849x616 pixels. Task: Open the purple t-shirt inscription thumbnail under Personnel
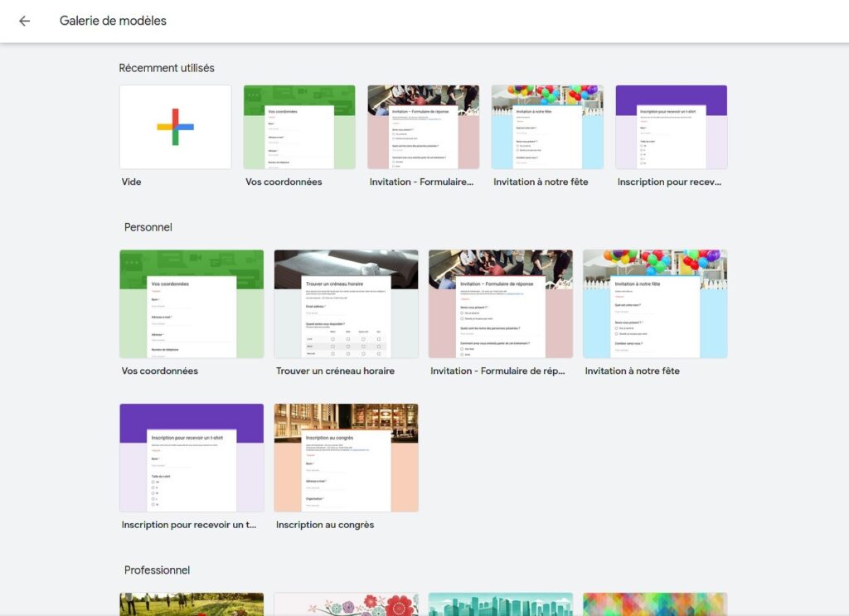tap(192, 458)
